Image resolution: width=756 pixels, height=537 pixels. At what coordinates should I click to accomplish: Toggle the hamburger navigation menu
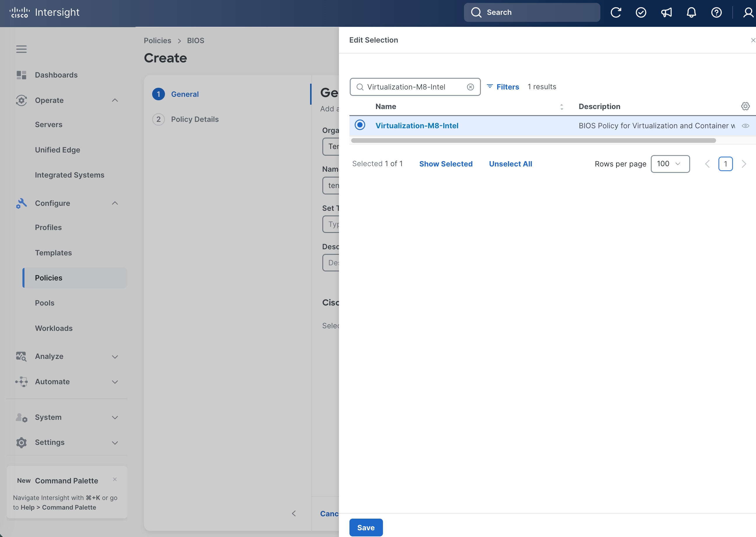click(21, 49)
